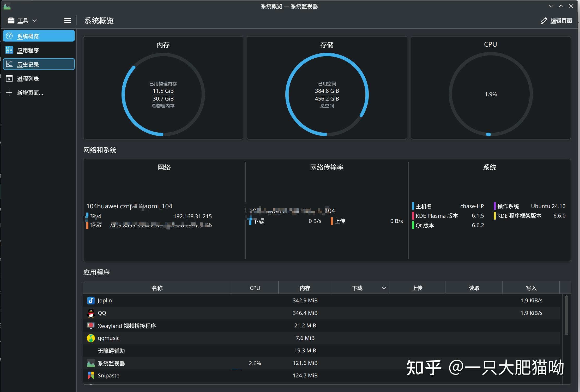580x392 pixels.
Task: Open 新增页面... to add a page
Action: [29, 93]
